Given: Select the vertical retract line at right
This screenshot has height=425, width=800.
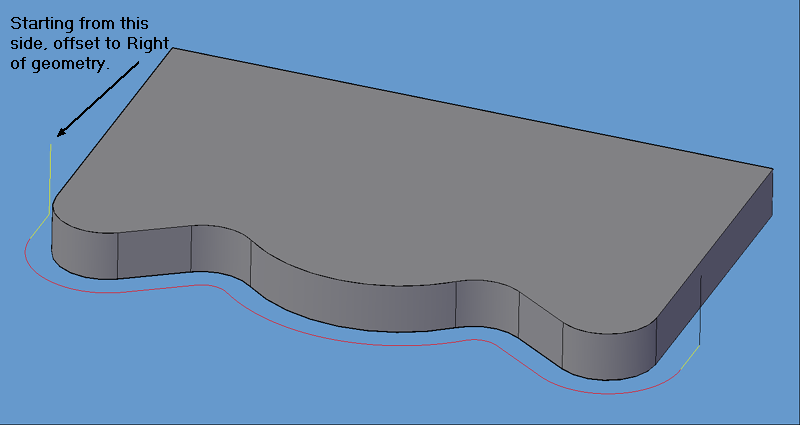Looking at the screenshot, I should point(701,310).
